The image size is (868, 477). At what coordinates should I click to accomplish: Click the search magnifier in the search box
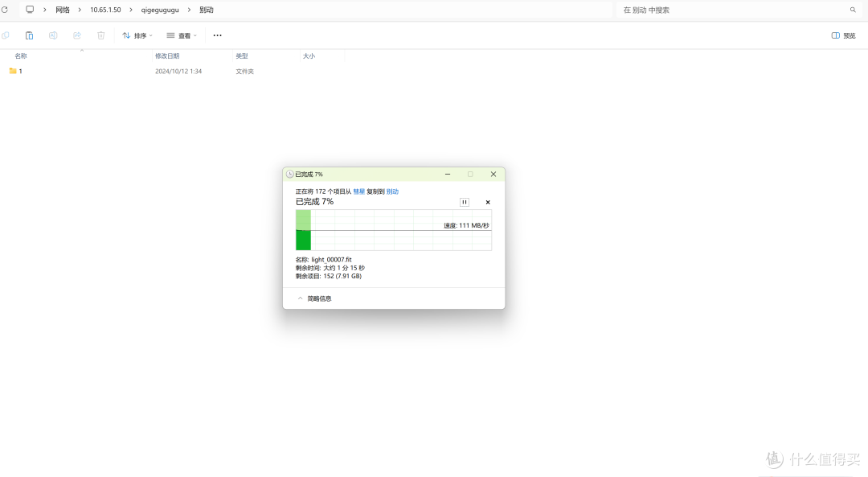pos(853,10)
